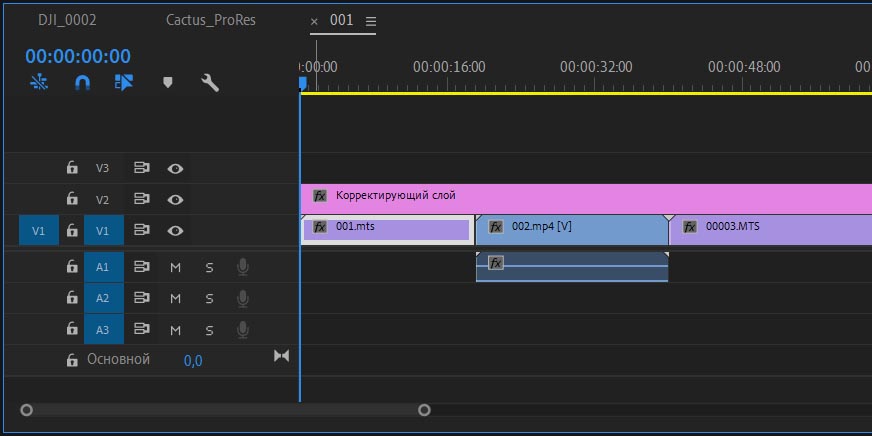Hide track V3 output eye
Image resolution: width=872 pixels, height=436 pixels.
(175, 169)
